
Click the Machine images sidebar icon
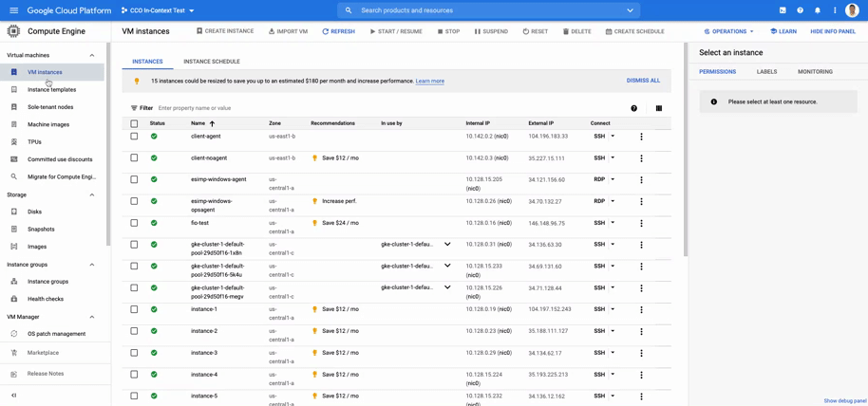pos(14,124)
